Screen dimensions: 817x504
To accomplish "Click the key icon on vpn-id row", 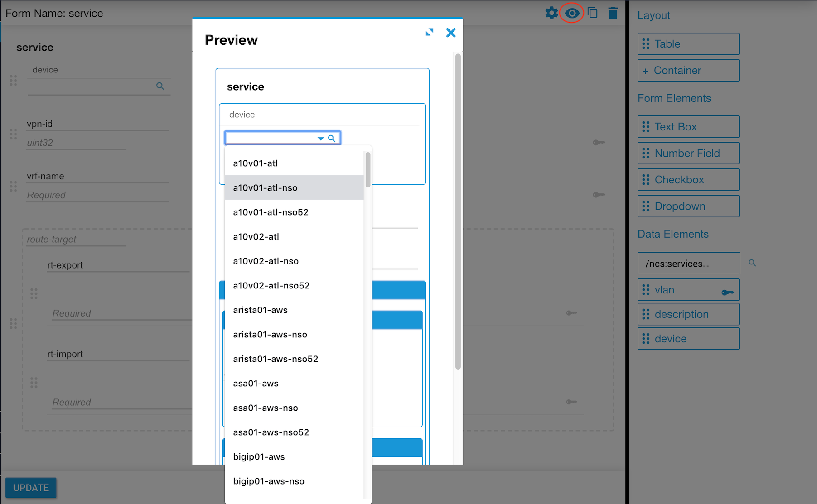I will [599, 143].
